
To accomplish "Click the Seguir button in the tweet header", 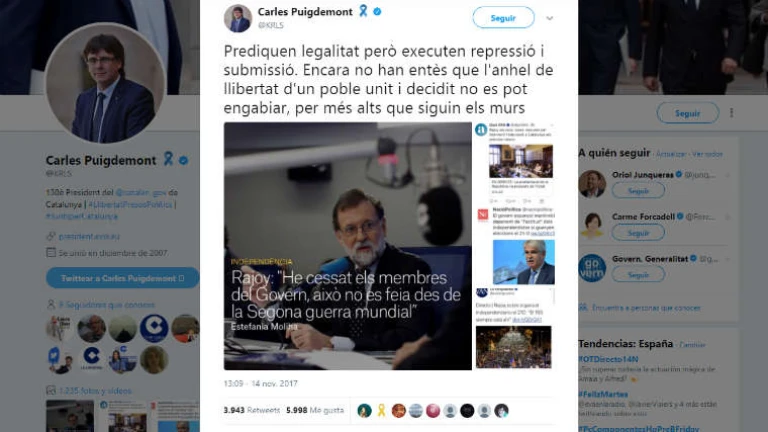I will (503, 18).
